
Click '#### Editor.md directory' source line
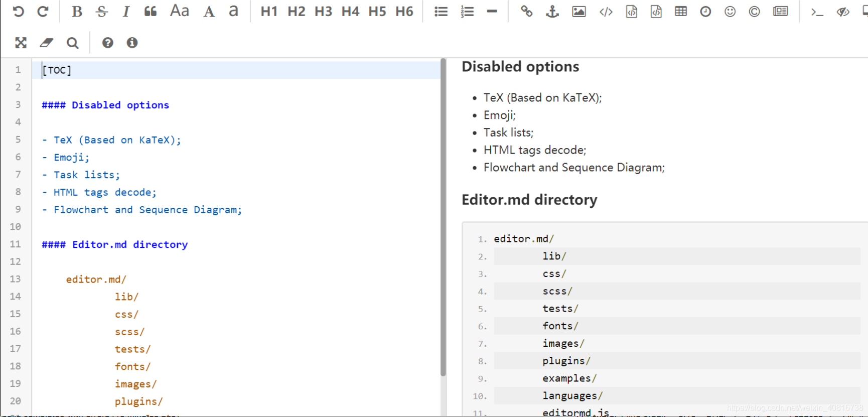click(x=115, y=244)
